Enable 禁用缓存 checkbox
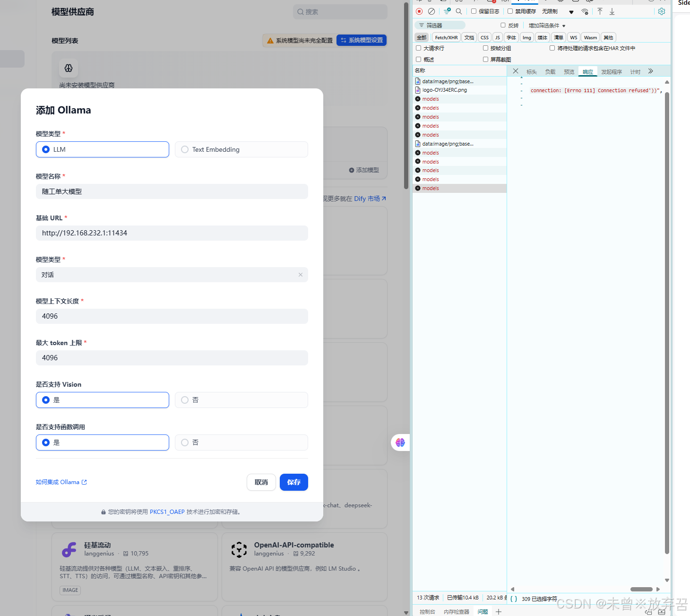Viewport: 690px width, 616px height. pyautogui.click(x=510, y=11)
